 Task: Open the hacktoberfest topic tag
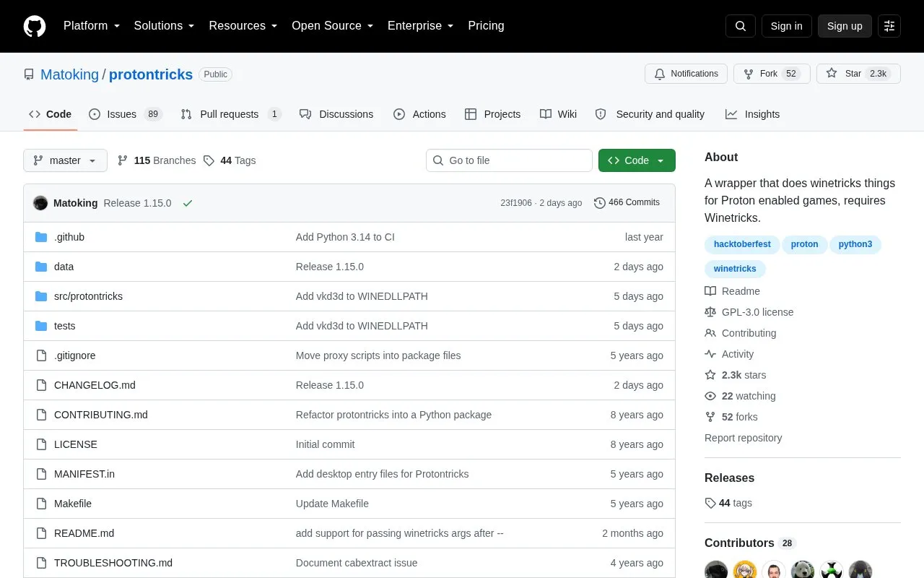pyautogui.click(x=742, y=244)
